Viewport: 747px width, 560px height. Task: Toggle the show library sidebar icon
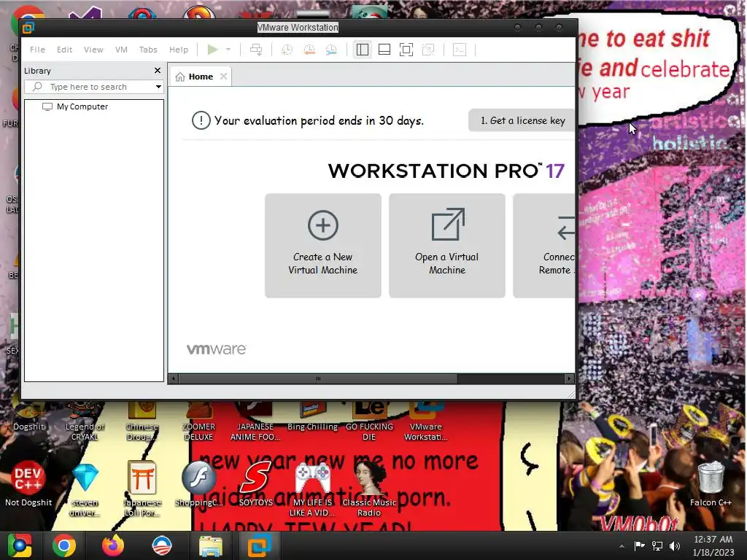[363, 50]
